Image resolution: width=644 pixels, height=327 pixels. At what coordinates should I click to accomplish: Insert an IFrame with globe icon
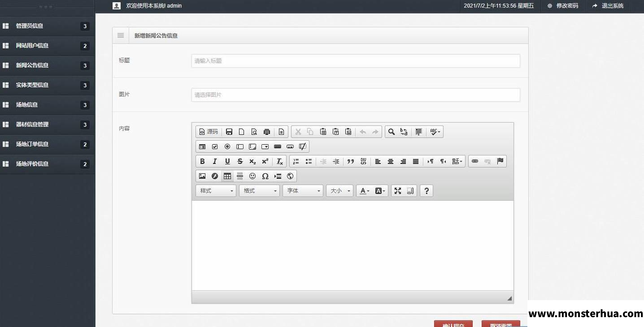(x=290, y=176)
